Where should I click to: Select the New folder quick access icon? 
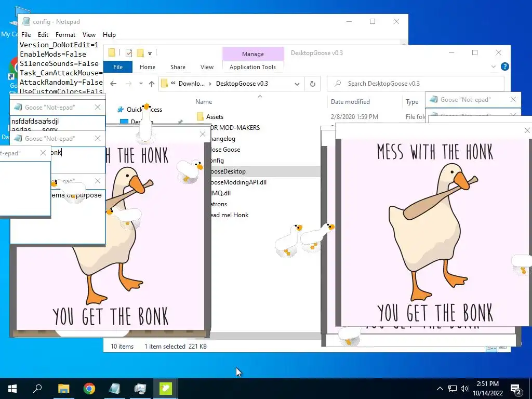pos(140,53)
